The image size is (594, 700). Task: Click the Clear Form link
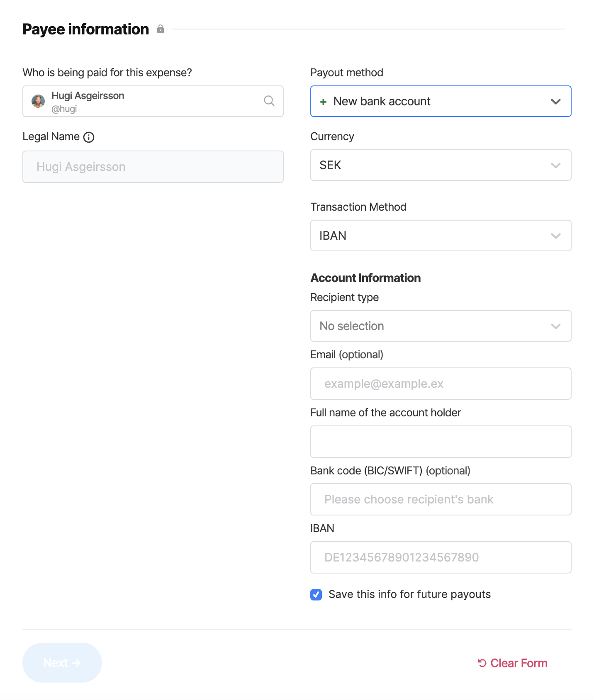[513, 663]
